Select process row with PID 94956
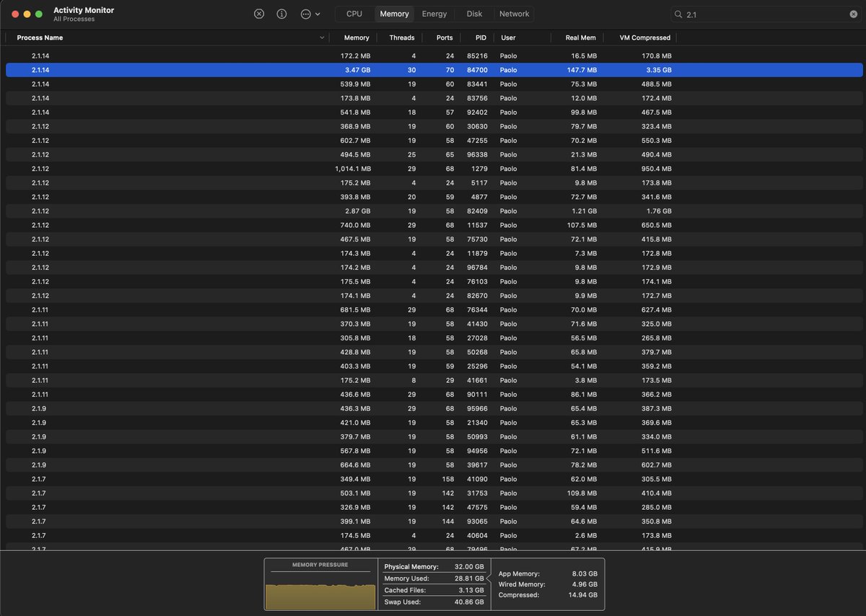The width and height of the screenshot is (866, 616). click(x=434, y=451)
